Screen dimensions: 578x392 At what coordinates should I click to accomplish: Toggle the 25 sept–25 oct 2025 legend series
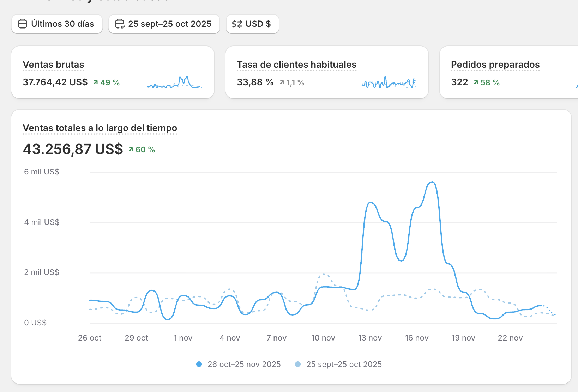(x=338, y=364)
